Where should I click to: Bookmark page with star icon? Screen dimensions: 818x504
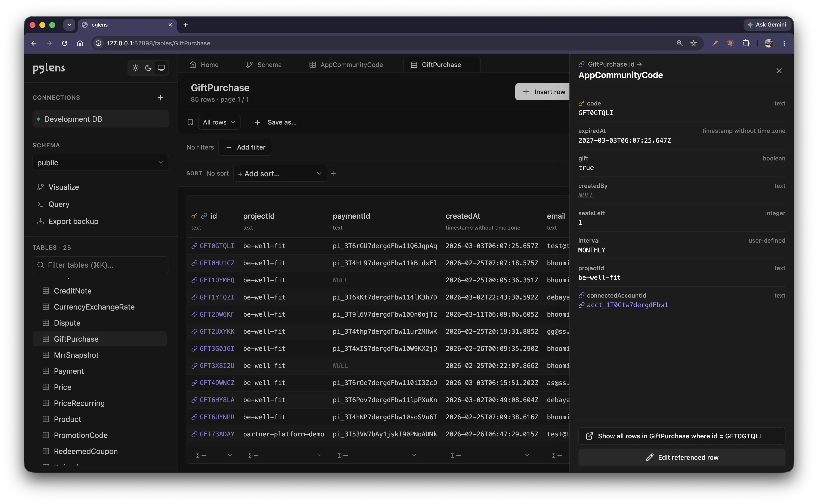tap(693, 43)
